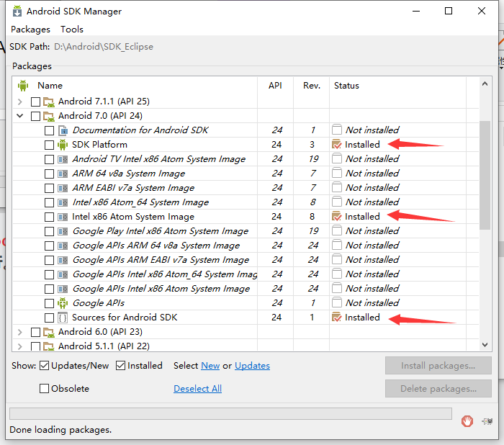The width and height of the screenshot is (504, 445).
Task: Click the SDK Manager log icon beside stop
Action: [x=487, y=421]
